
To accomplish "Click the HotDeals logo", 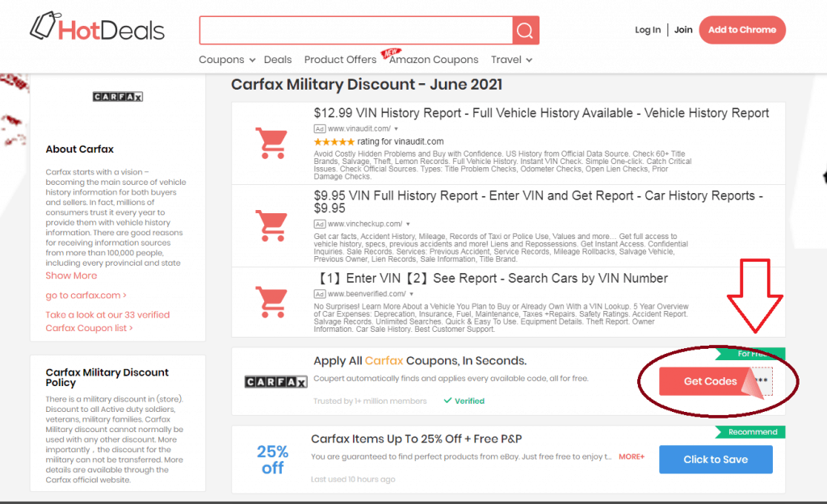I will [97, 27].
